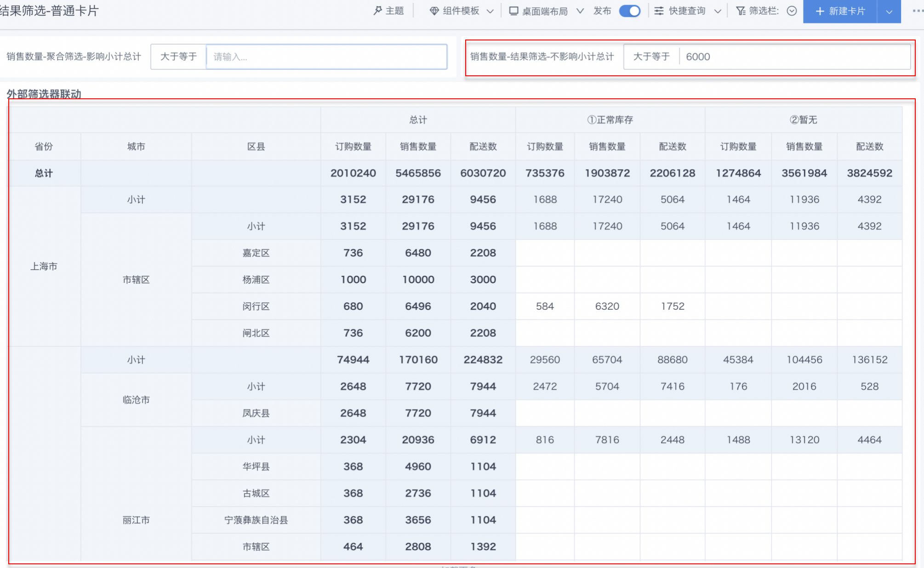Select the 上海市 province cell
Image resolution: width=924 pixels, height=568 pixels.
[44, 267]
